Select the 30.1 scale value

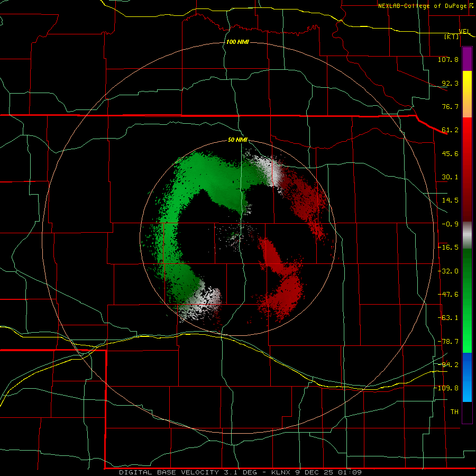tap(450, 177)
